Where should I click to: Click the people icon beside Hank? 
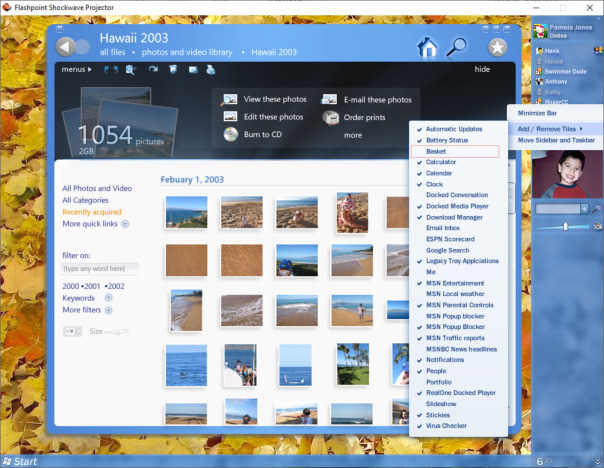tap(598, 50)
